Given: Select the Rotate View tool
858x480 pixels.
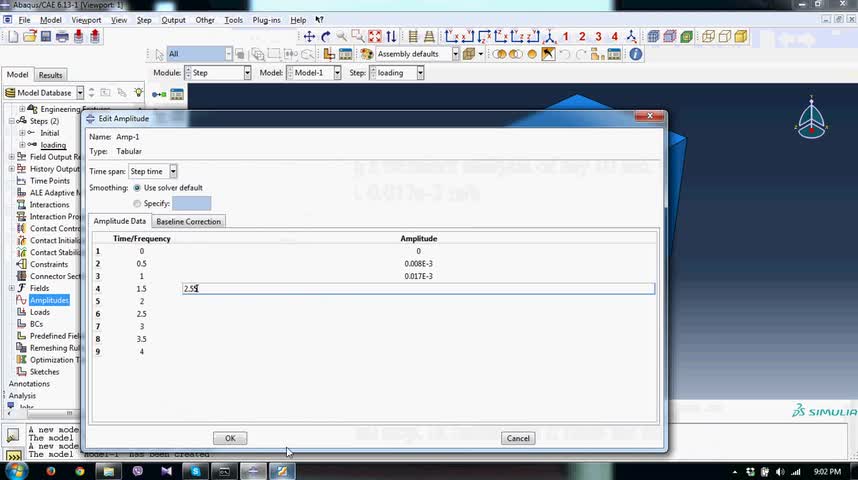Looking at the screenshot, I should (x=326, y=37).
